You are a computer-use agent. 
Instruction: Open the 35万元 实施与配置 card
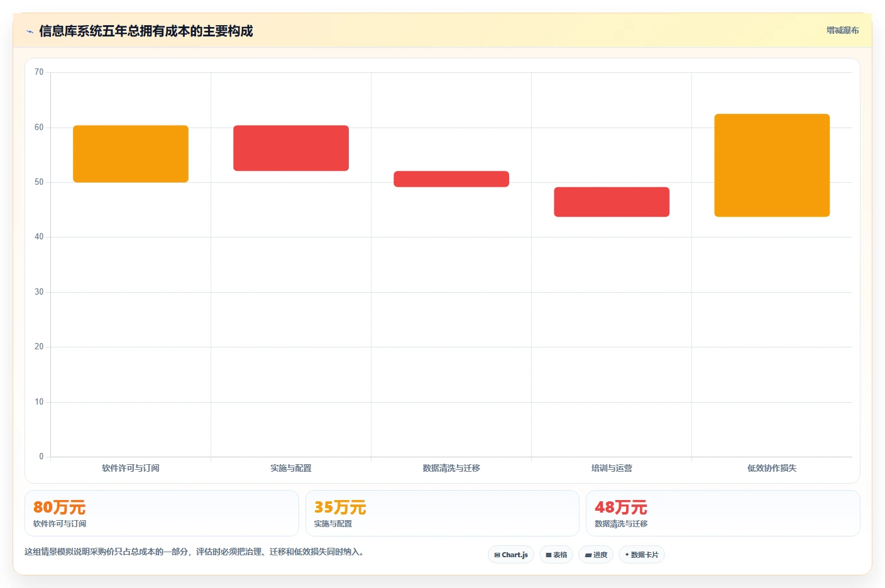[x=442, y=513]
